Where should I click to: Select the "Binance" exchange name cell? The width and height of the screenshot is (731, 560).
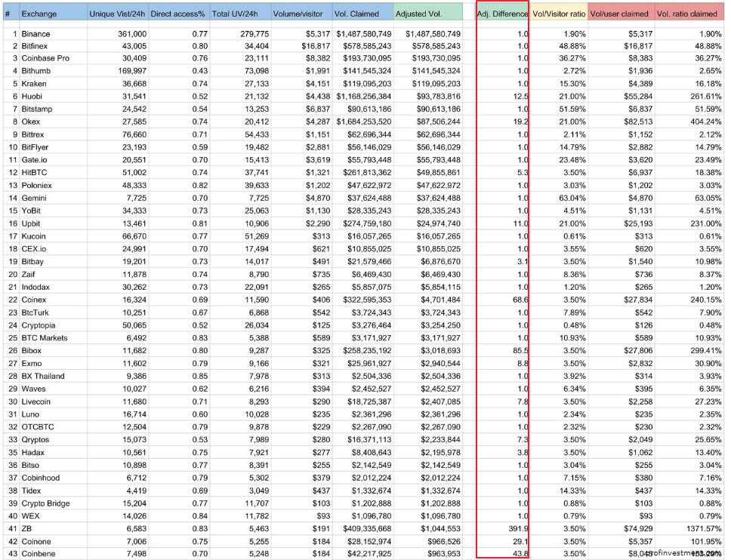click(36, 34)
